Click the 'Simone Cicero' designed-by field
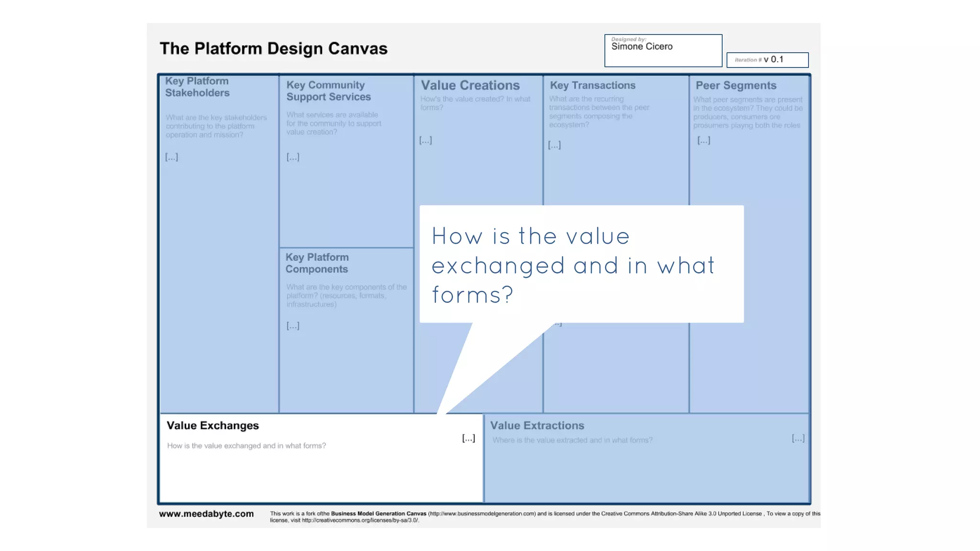The height and width of the screenshot is (551, 980). tap(663, 50)
